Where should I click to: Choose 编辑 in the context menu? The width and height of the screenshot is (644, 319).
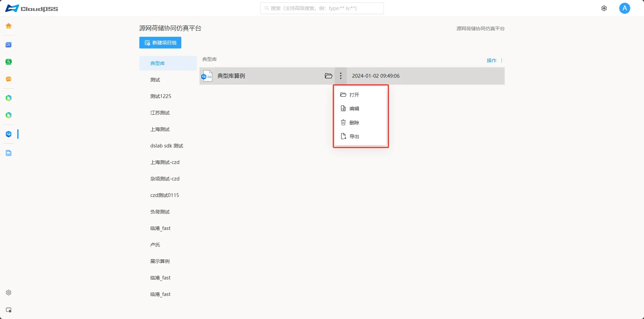click(354, 109)
